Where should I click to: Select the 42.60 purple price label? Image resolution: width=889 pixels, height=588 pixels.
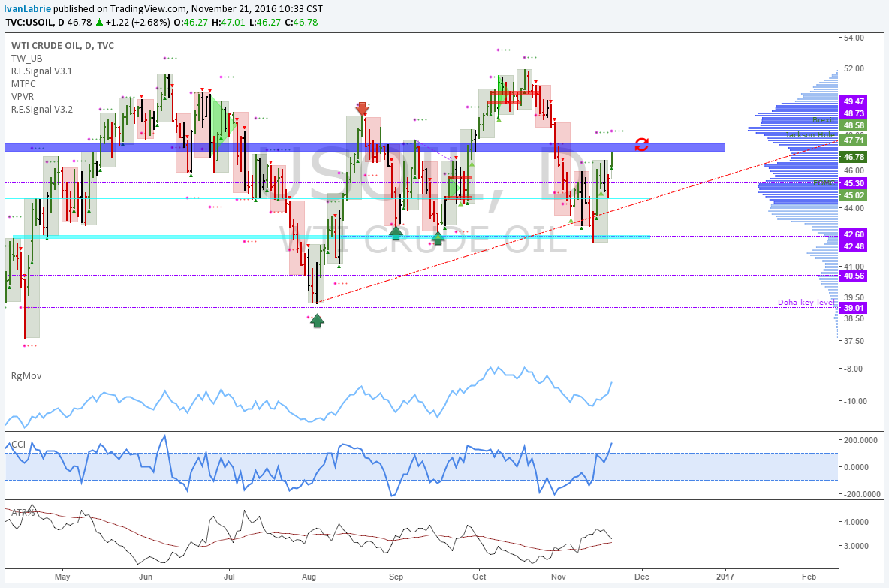click(854, 234)
